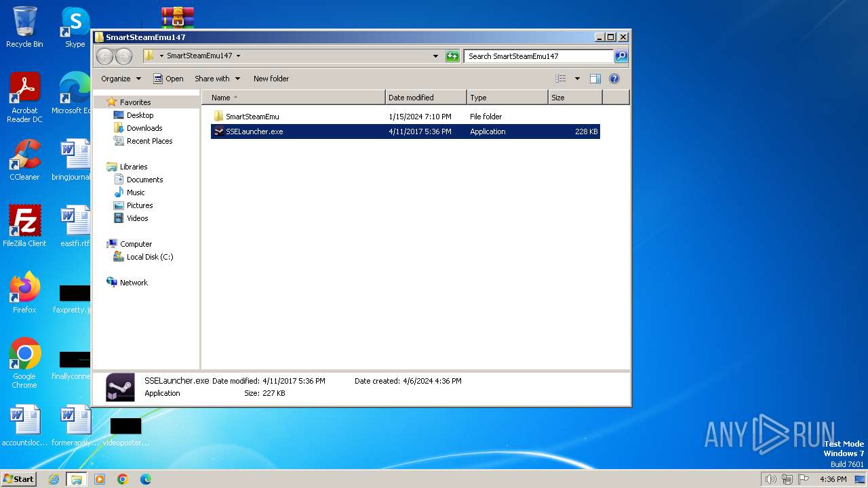Launch CCleaner from the desktop
Image resolution: width=868 pixels, height=488 pixels.
[24, 160]
